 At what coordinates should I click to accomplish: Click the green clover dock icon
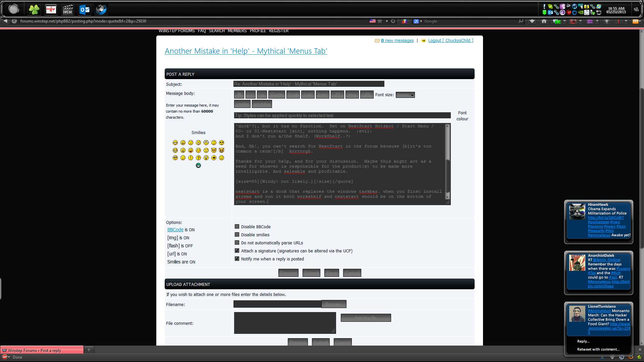[x=34, y=9]
